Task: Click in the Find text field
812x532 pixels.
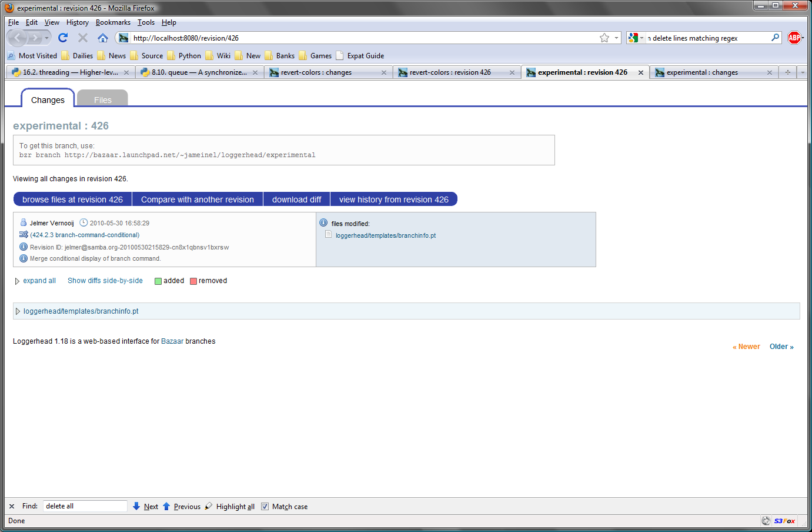Action: [85, 506]
